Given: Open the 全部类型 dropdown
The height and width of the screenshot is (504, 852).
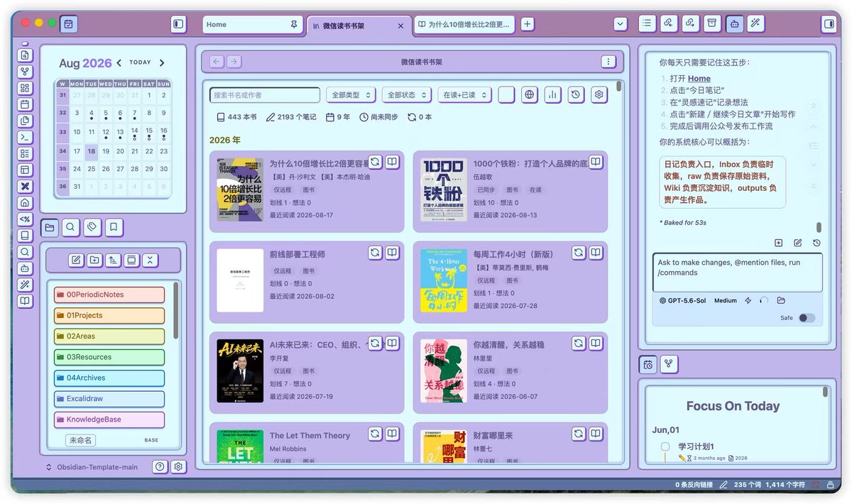Looking at the screenshot, I should (351, 95).
